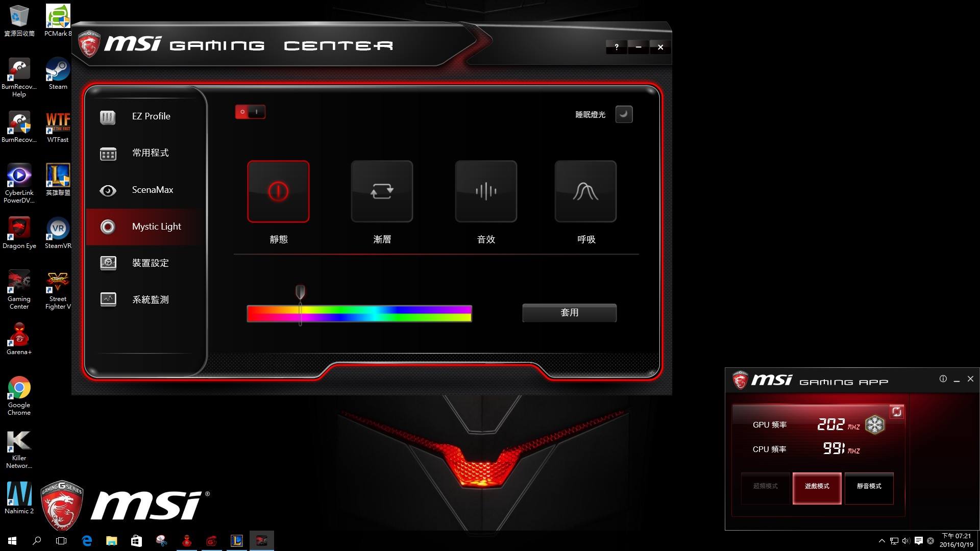Click Gaming App refresh icon
The width and height of the screenshot is (980, 551).
(x=897, y=412)
